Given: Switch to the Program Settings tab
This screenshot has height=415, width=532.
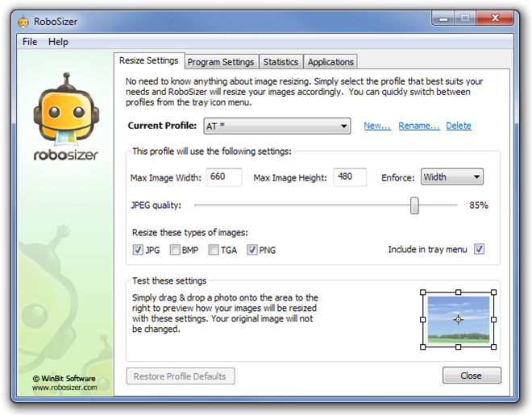Looking at the screenshot, I should pyautogui.click(x=221, y=62).
